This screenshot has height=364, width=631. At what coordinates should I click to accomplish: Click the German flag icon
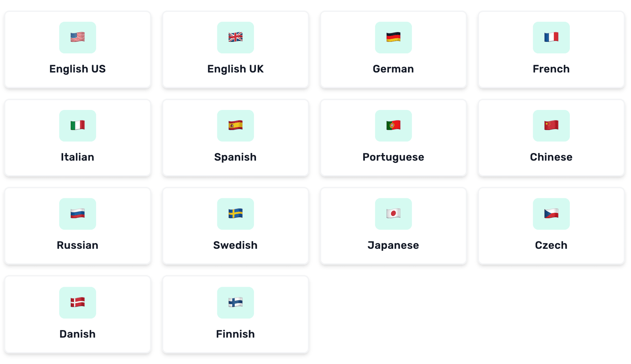click(393, 37)
